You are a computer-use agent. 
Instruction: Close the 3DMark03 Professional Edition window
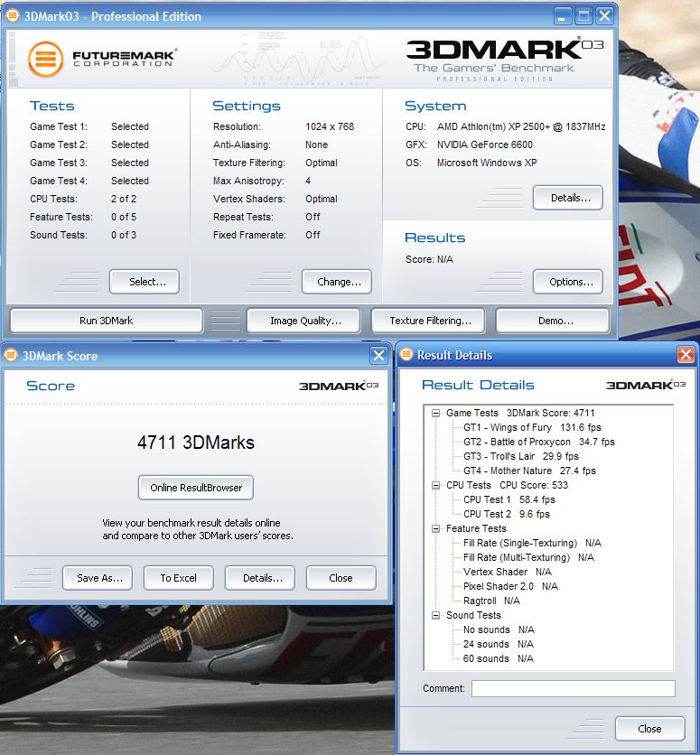604,16
